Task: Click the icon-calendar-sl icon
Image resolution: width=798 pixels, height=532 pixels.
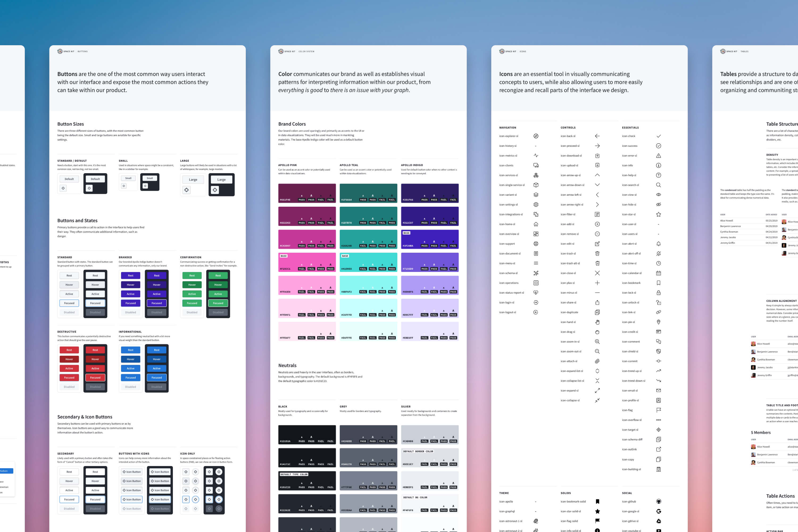Action: pyautogui.click(x=658, y=273)
